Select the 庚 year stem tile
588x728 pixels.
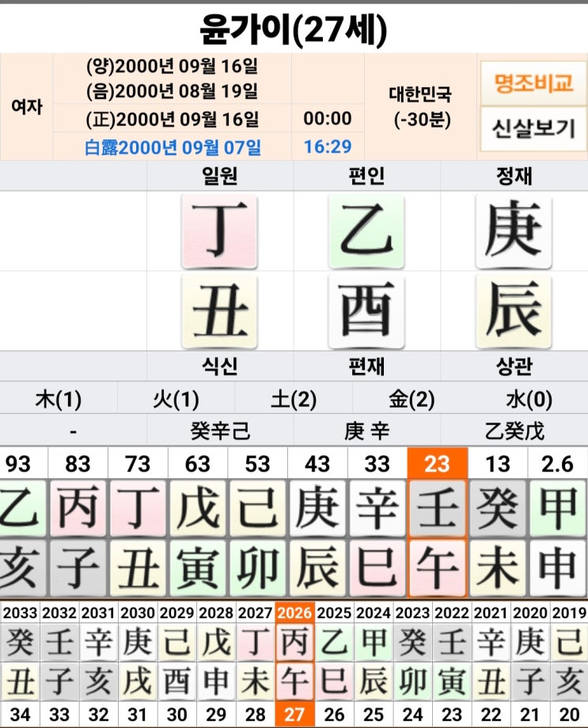tap(514, 231)
